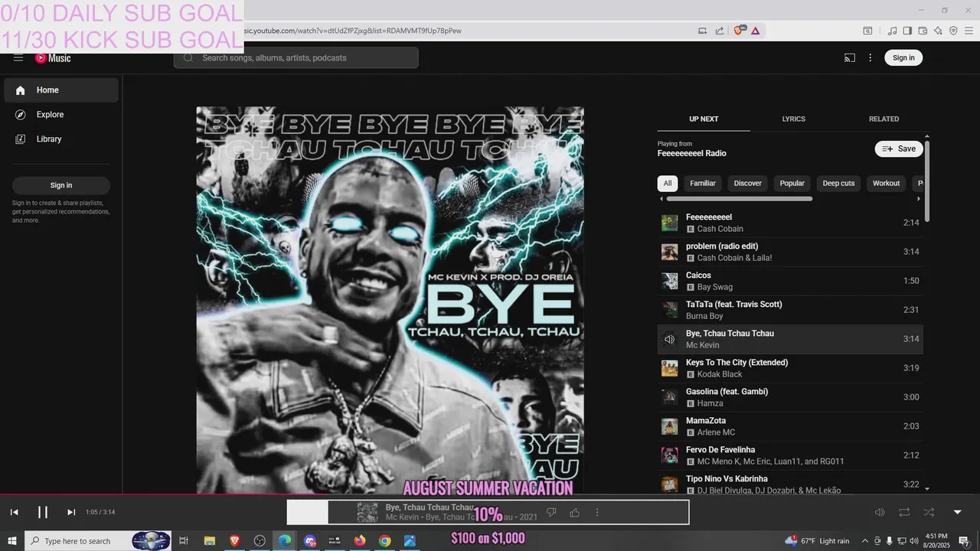Click the Bye album art image
Screen dimensions: 980x551
(x=390, y=300)
